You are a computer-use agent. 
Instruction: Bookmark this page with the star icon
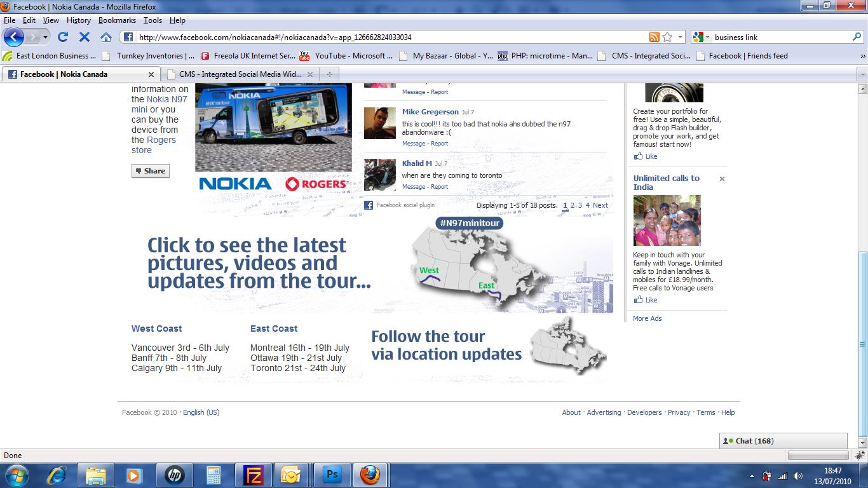(667, 37)
